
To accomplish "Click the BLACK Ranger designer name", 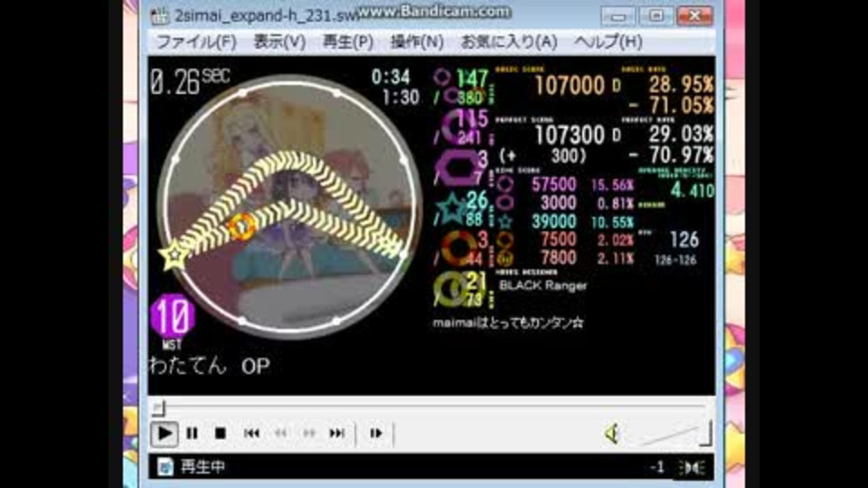I will tap(542, 286).
